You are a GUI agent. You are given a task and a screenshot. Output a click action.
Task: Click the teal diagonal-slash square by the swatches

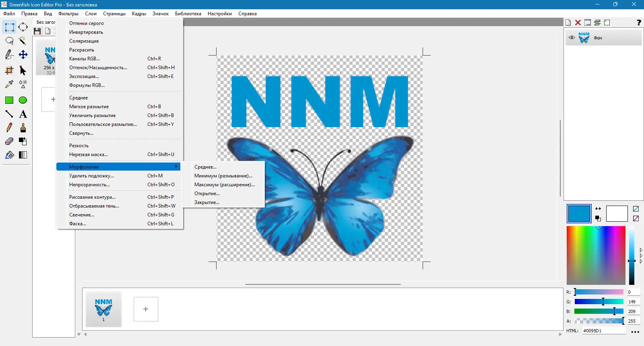tap(636, 209)
